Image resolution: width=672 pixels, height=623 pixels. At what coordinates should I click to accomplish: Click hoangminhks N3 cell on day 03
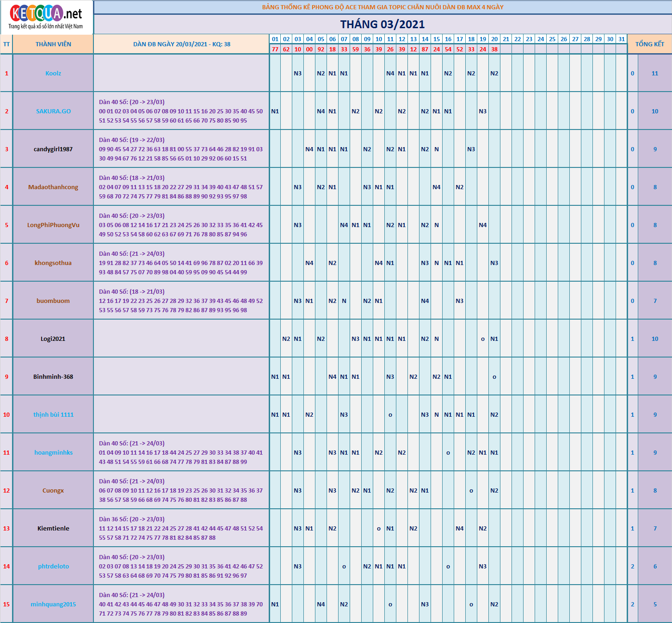[x=298, y=452]
